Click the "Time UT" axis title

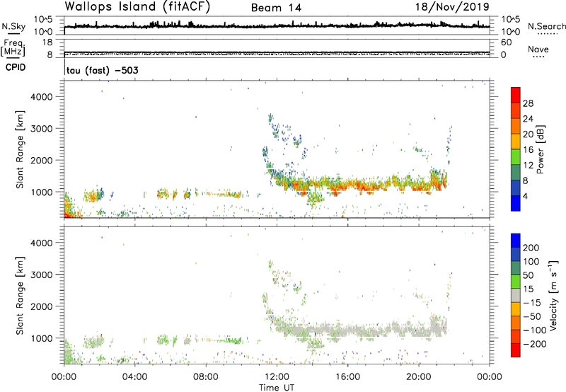pos(277,388)
